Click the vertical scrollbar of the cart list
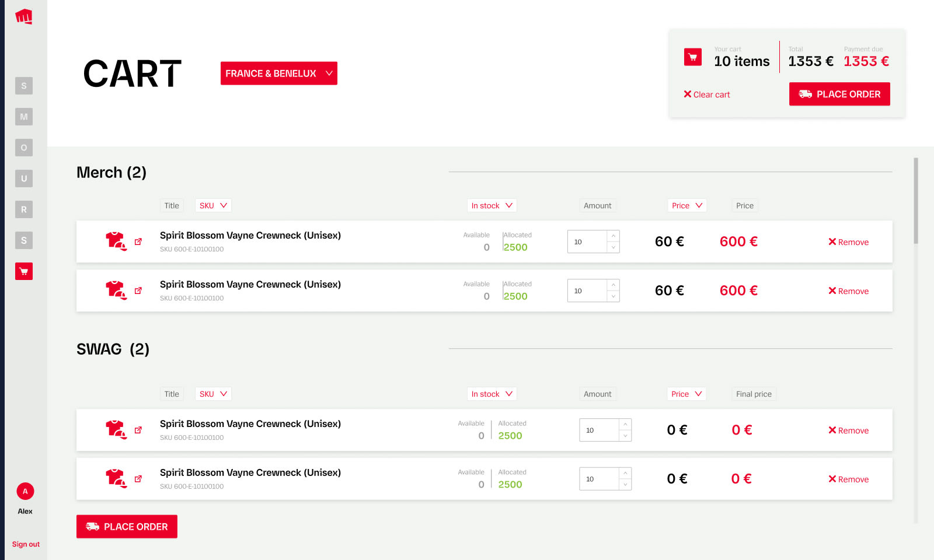934x560 pixels. pyautogui.click(x=916, y=201)
